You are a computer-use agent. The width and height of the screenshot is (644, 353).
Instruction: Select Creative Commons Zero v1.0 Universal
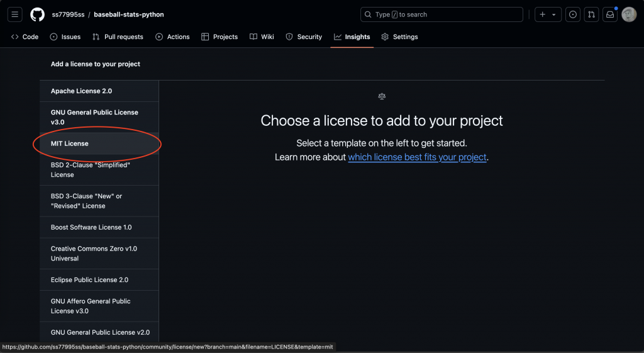[99, 254]
